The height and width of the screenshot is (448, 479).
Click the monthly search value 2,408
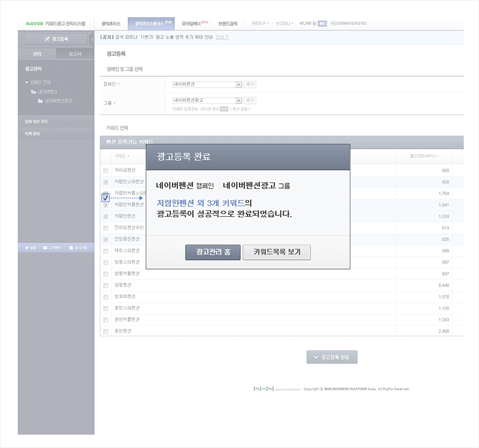(x=444, y=331)
